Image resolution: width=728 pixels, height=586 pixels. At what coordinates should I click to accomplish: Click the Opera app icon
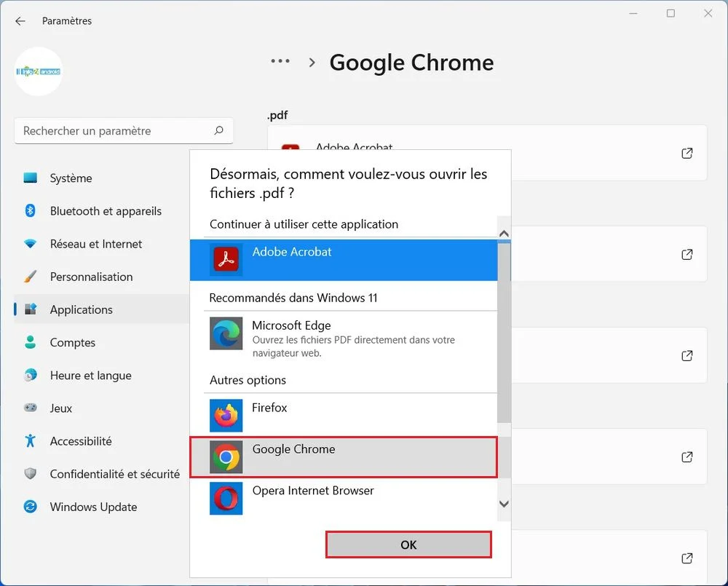226,498
